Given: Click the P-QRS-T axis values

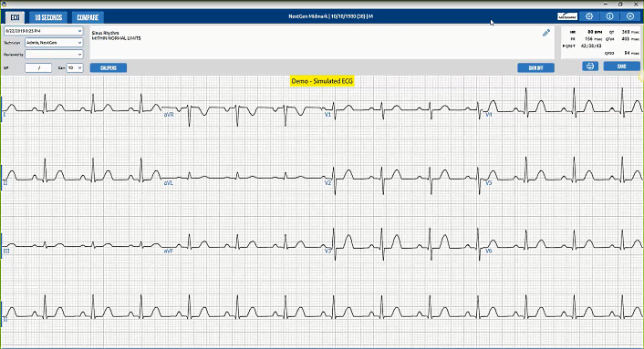Looking at the screenshot, I should [591, 46].
